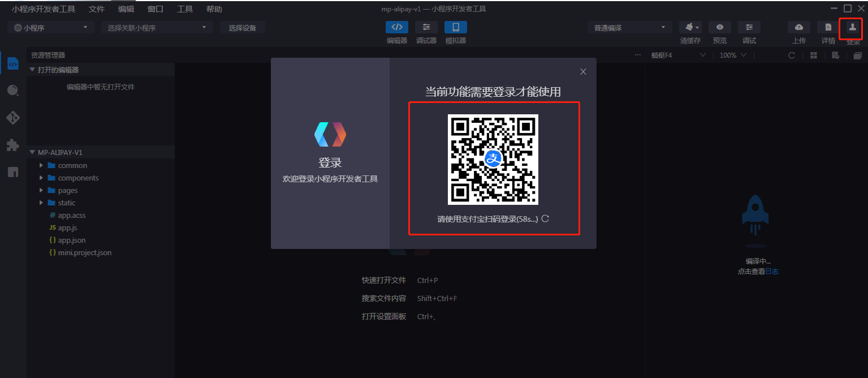
Task: Click the detach simulator window icon
Action: point(857,55)
